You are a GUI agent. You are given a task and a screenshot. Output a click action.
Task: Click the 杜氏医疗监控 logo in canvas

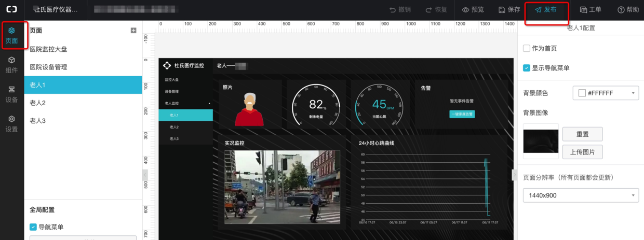(183, 65)
